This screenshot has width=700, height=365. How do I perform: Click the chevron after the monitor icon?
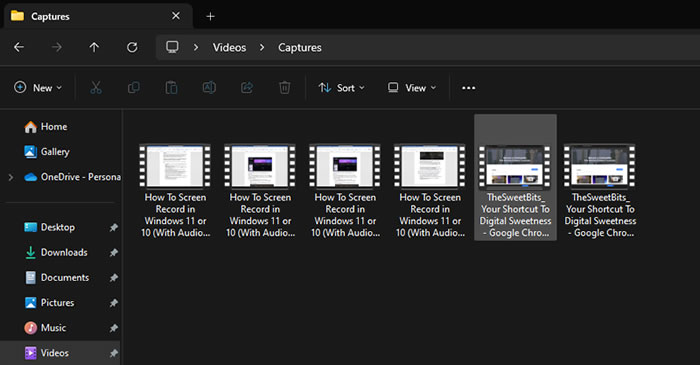click(x=196, y=47)
